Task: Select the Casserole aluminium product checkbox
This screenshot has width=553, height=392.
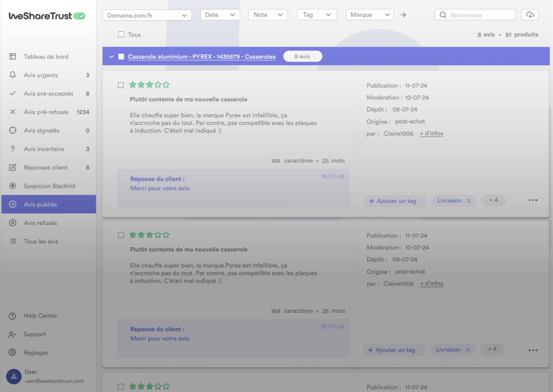Action: click(121, 57)
